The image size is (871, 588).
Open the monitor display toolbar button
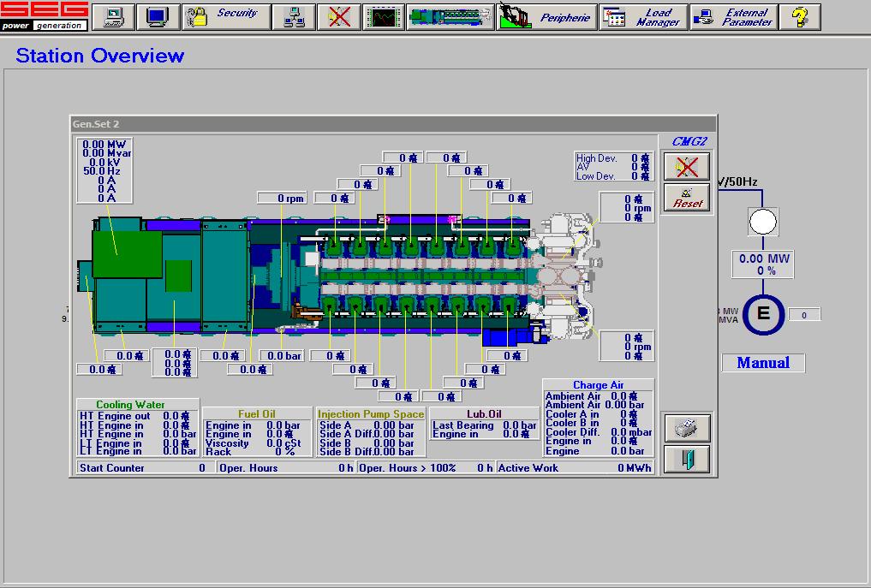point(158,17)
